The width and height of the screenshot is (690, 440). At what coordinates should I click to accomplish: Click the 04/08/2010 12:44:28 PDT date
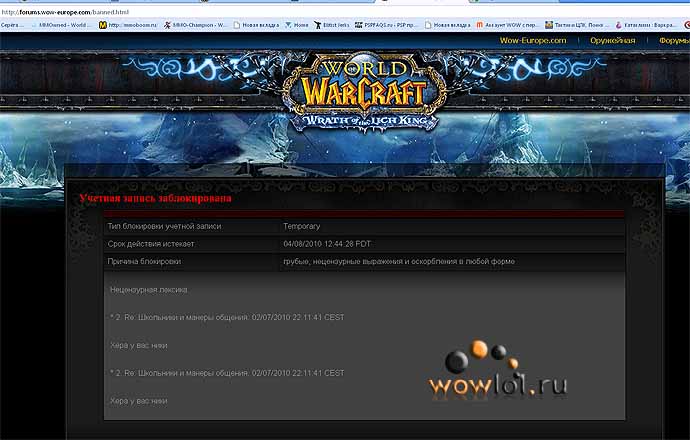(x=327, y=244)
